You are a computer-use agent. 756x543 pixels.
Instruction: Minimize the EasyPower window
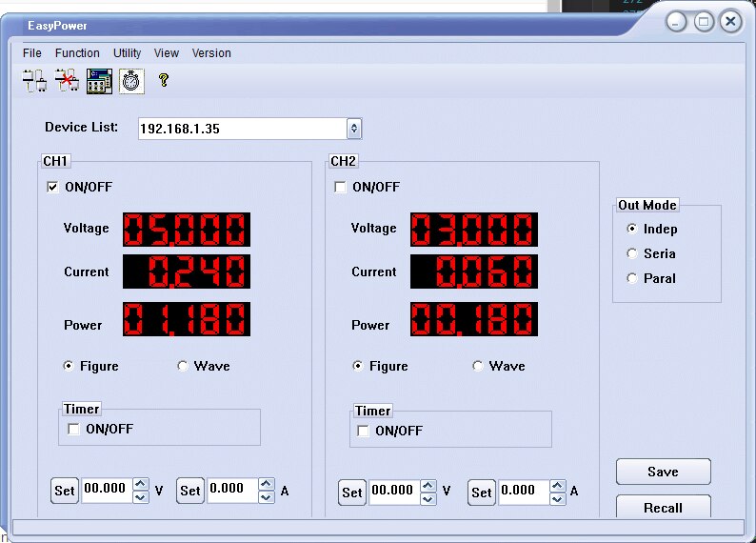pos(676,22)
